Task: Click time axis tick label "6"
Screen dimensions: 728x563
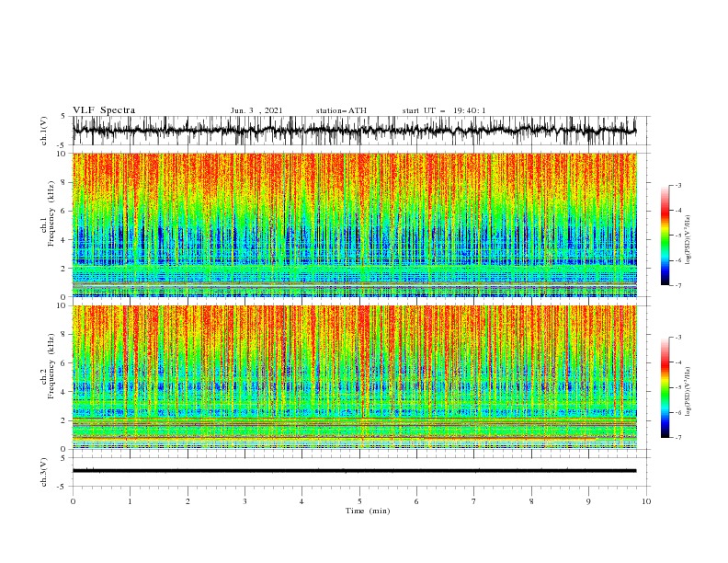Action: tap(416, 501)
